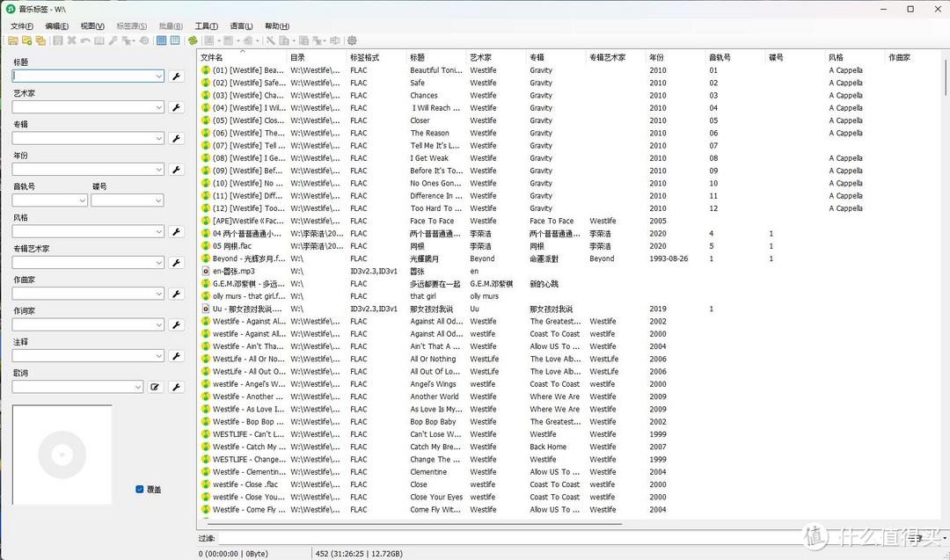
Task: Click the wrench button beside 艺术家 field
Action: point(176,107)
